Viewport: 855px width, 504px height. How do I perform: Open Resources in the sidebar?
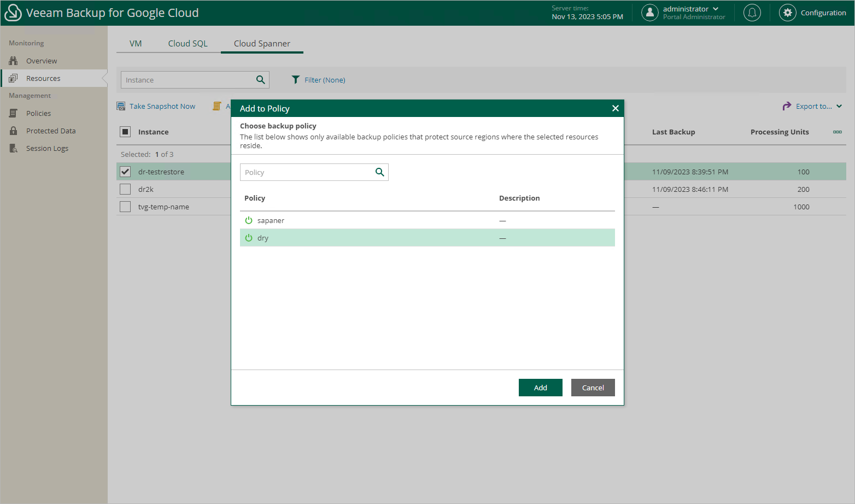click(54, 78)
